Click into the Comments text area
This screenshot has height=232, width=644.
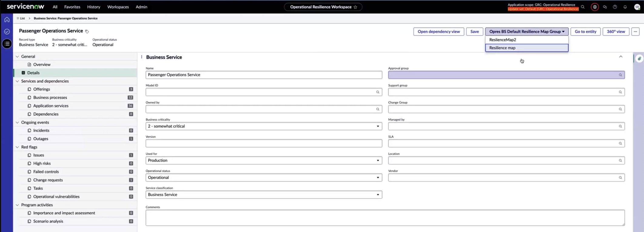pyautogui.click(x=385, y=218)
